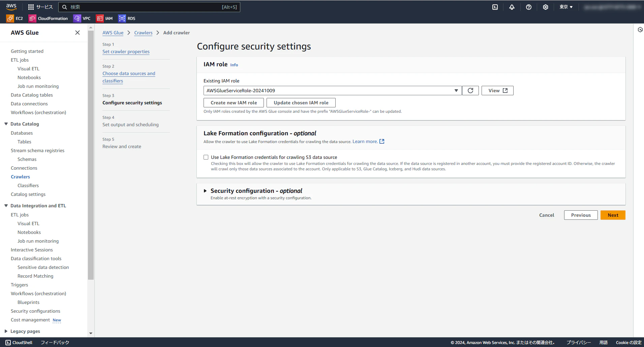Image resolution: width=644 pixels, height=347 pixels.
Task: Click the AWS logo home icon
Action: [x=11, y=7]
